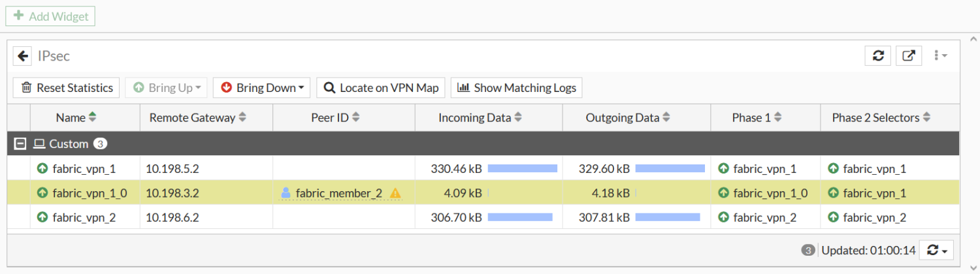
Task: Click the Incoming Data sort icon
Action: point(518,118)
